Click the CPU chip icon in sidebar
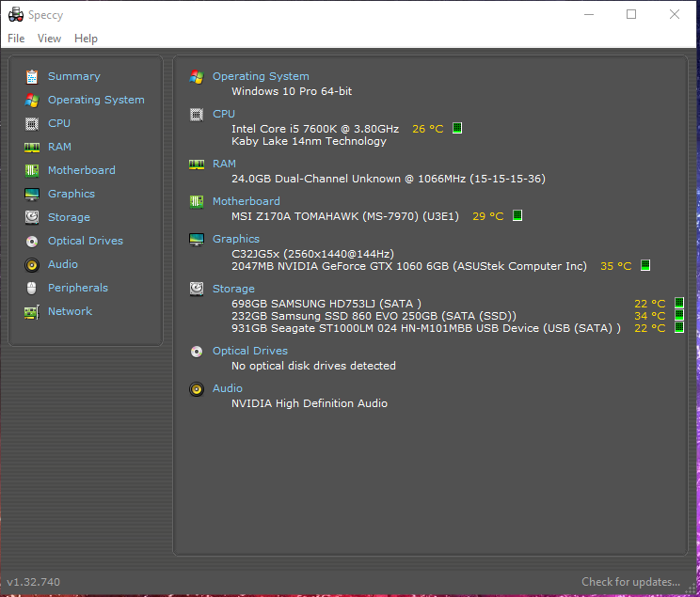Image resolution: width=700 pixels, height=597 pixels. tap(32, 123)
